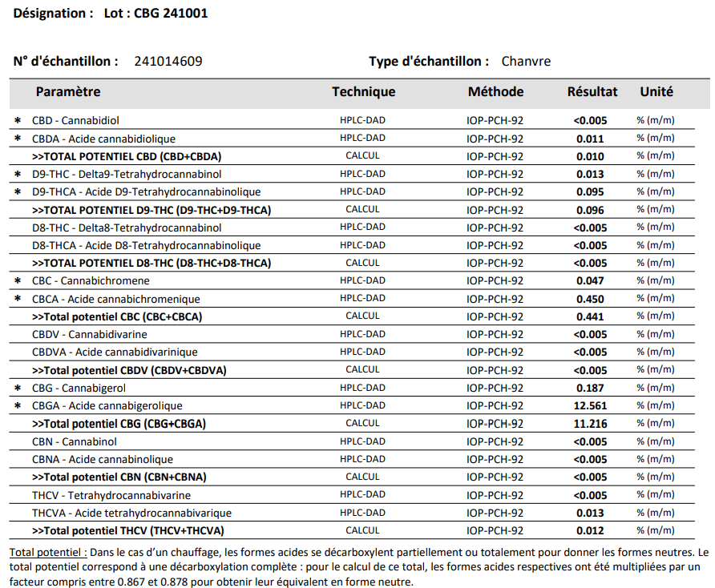Click the Lot : CBG 241001 designation
Viewport: 715px width, 588px height.
pyautogui.click(x=156, y=14)
